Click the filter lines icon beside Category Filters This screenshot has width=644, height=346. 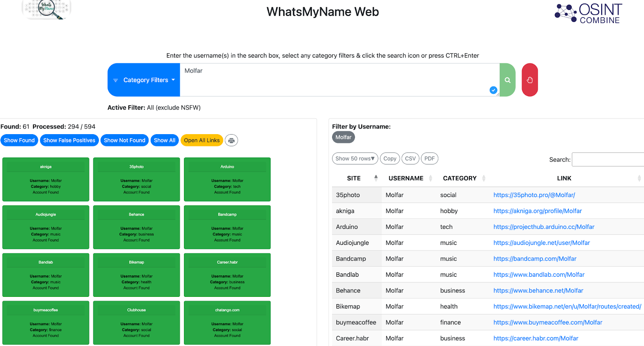click(116, 80)
